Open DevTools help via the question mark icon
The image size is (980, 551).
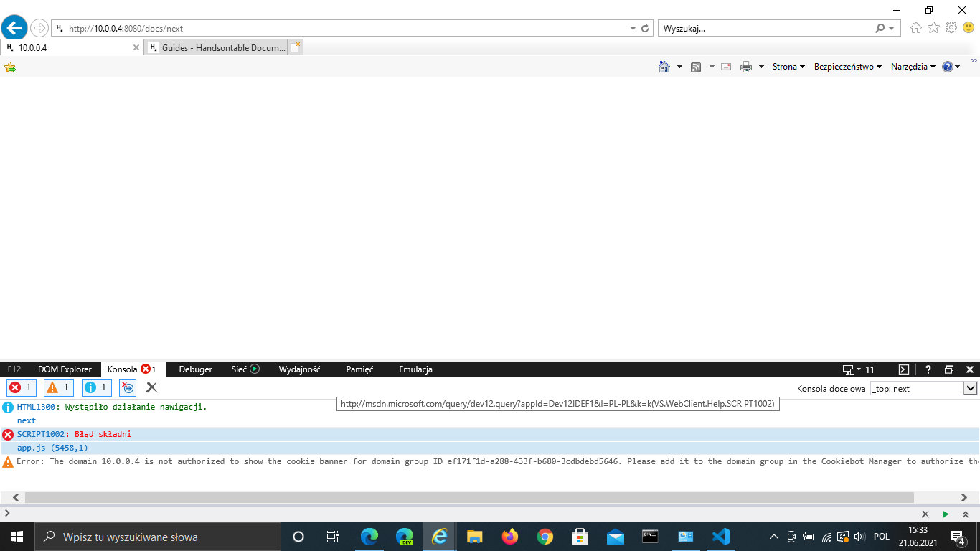(x=928, y=369)
